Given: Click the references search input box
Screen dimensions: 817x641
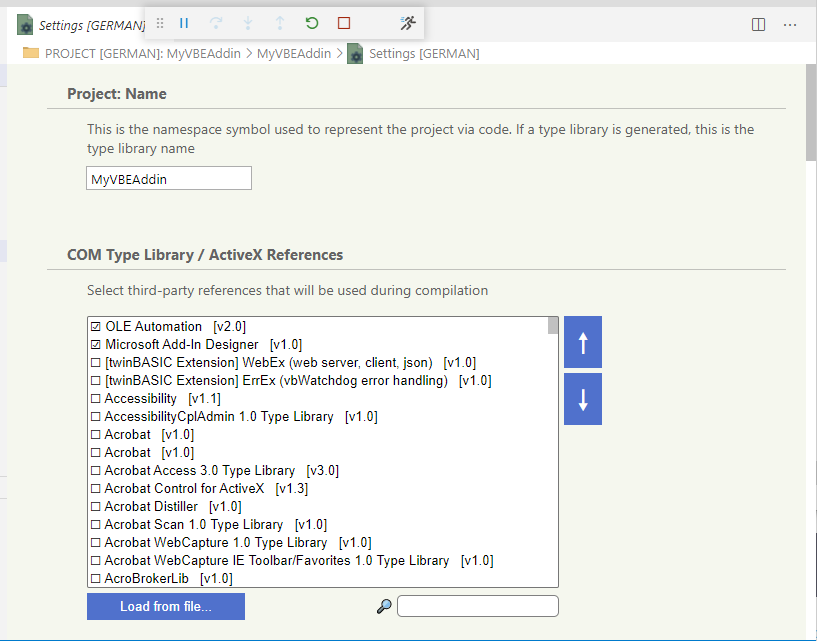Looking at the screenshot, I should (x=477, y=606).
